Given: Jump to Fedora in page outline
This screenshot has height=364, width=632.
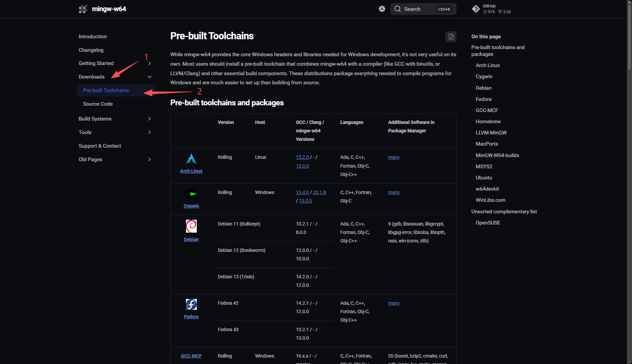Looking at the screenshot, I should 484,99.
